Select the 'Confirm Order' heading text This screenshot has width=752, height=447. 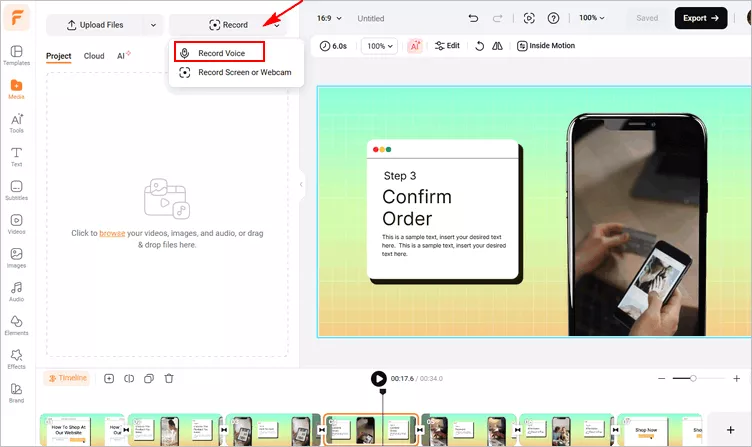417,208
